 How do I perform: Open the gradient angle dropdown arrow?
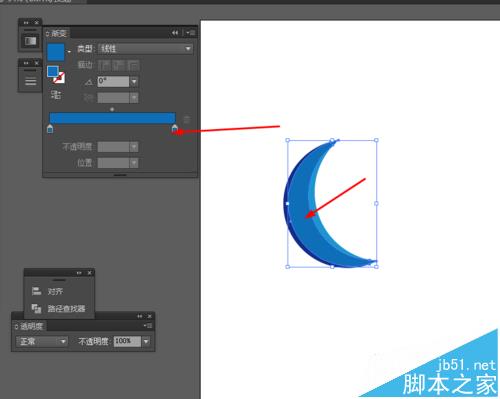pos(134,81)
